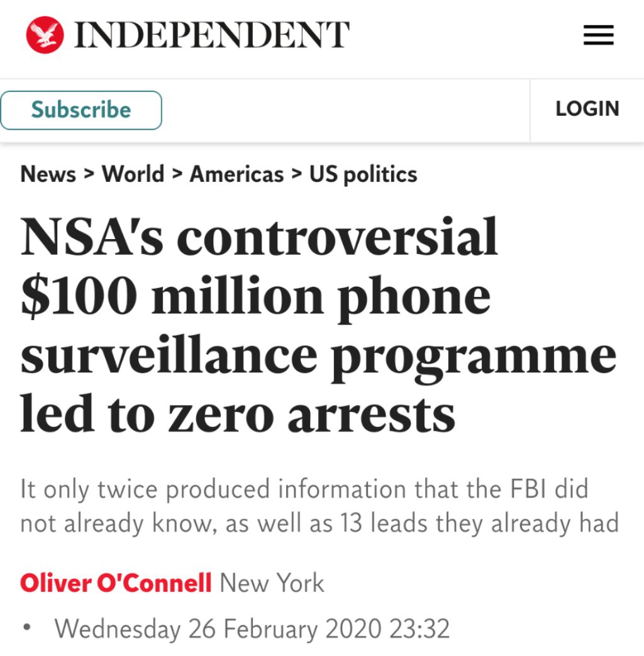Click the New York location label
644x656 pixels.
272,583
